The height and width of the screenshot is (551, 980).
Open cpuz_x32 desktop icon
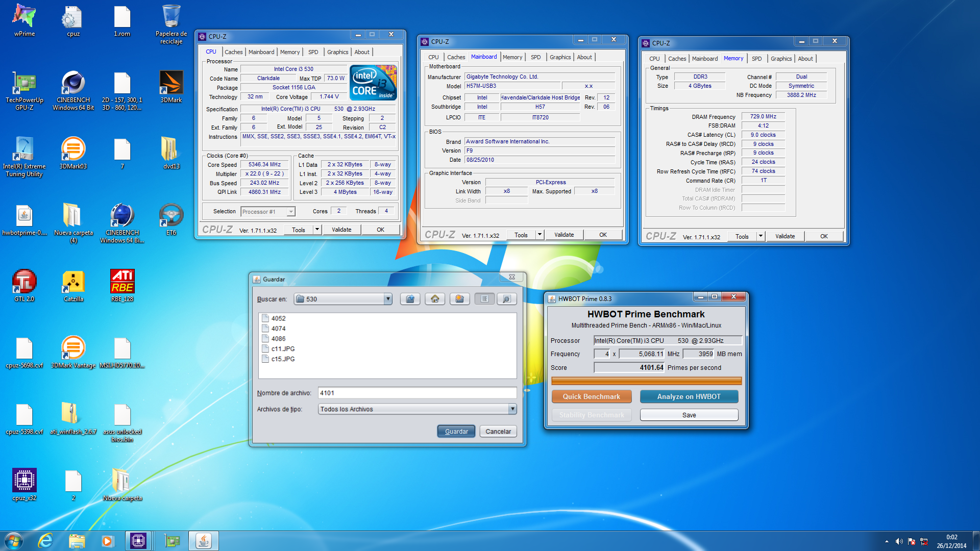[24, 485]
